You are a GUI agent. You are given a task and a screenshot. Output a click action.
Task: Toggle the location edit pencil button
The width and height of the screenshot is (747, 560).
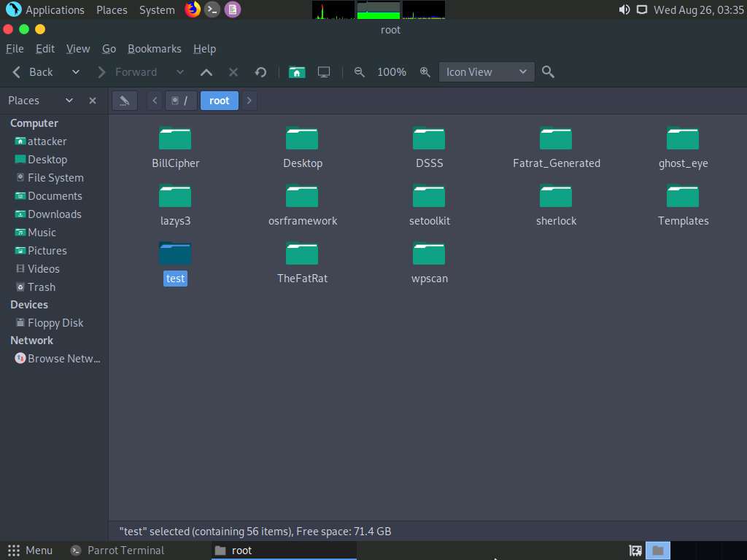(125, 101)
